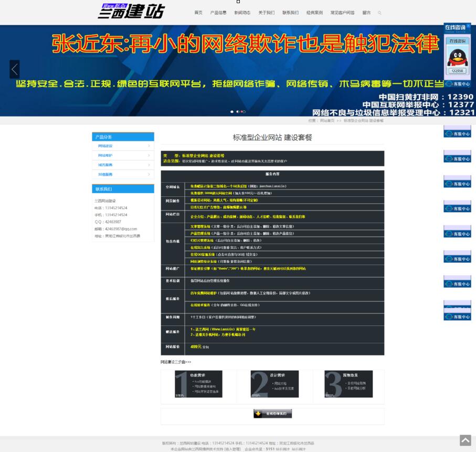Select the first banner carousel dot
The image size is (476, 452).
(232, 112)
